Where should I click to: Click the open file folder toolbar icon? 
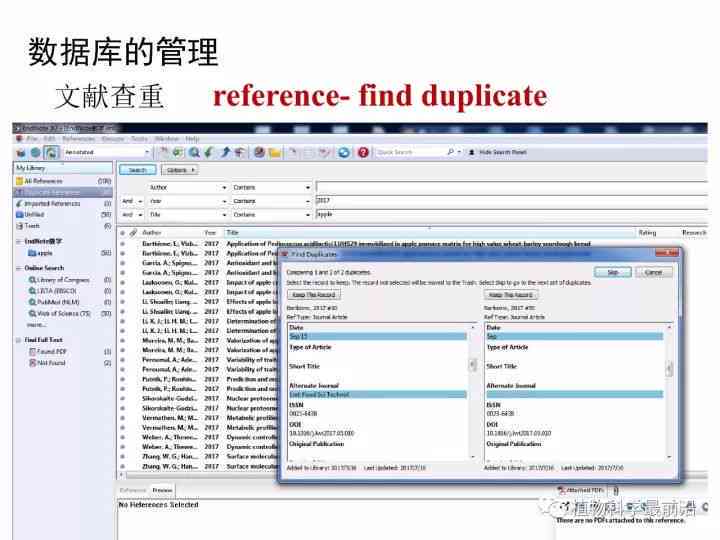[x=275, y=152]
